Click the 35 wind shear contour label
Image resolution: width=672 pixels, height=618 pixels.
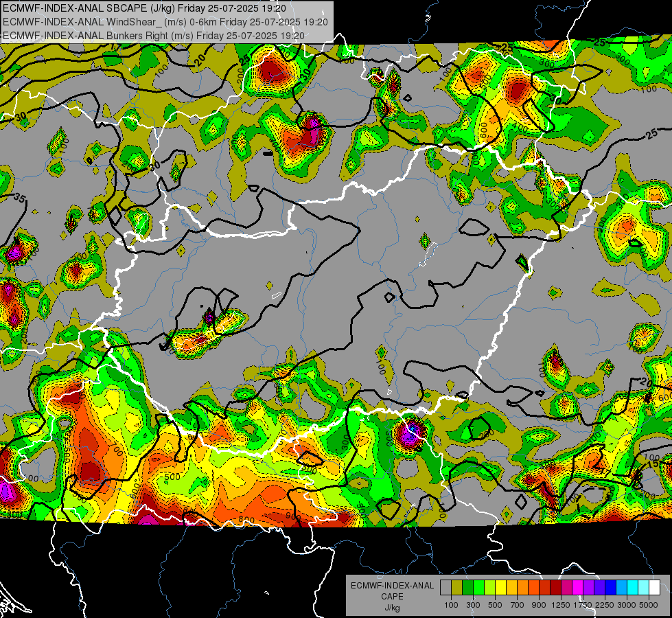pyautogui.click(x=19, y=198)
